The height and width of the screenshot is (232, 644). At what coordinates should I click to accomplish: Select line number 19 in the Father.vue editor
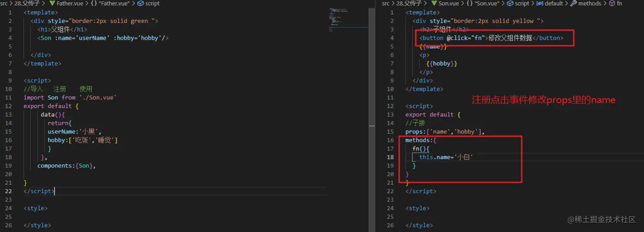click(9, 166)
